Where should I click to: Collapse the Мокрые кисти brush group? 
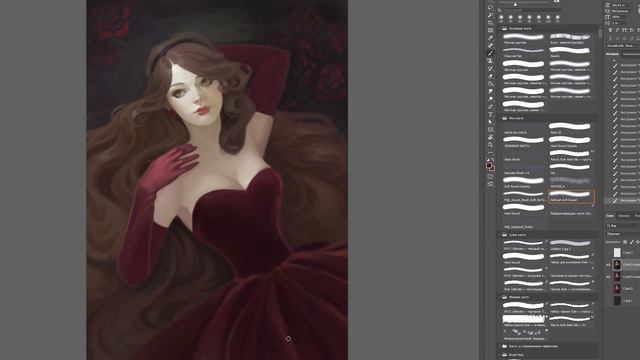coord(500,297)
